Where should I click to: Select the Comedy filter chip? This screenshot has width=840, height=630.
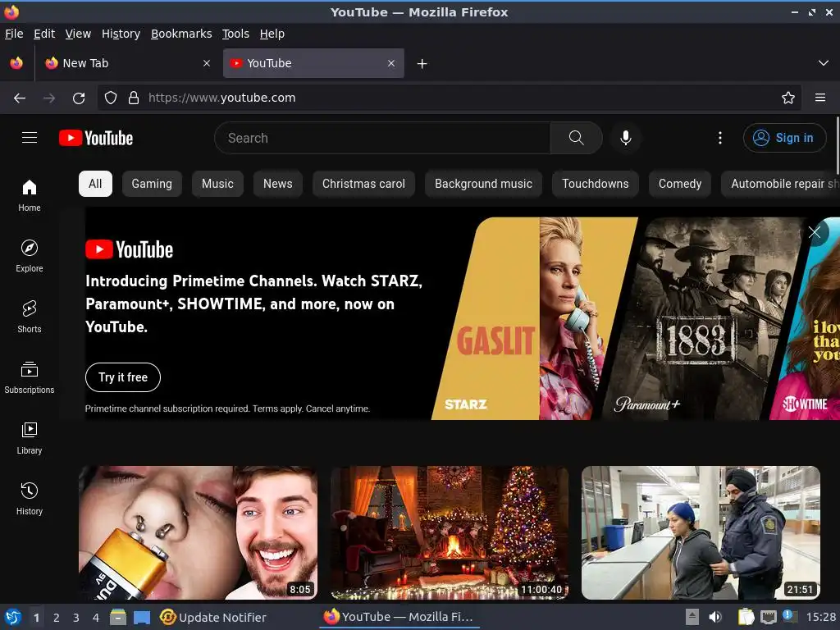tap(680, 184)
